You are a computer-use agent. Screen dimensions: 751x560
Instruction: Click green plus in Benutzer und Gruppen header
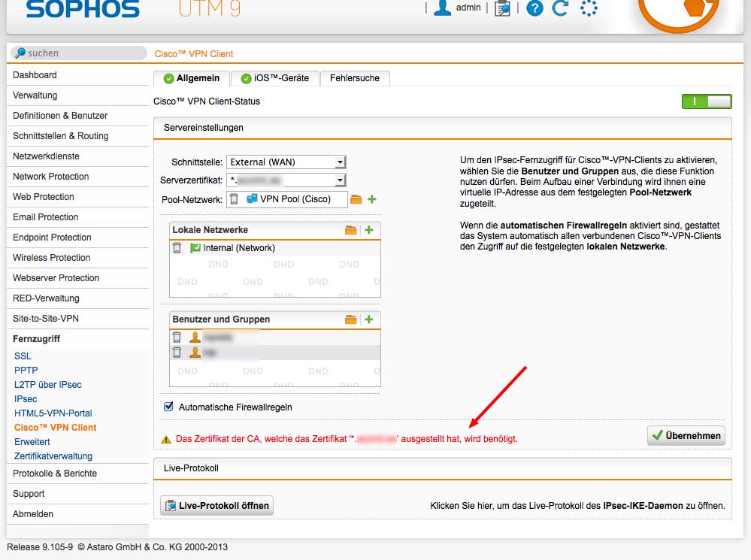[369, 319]
